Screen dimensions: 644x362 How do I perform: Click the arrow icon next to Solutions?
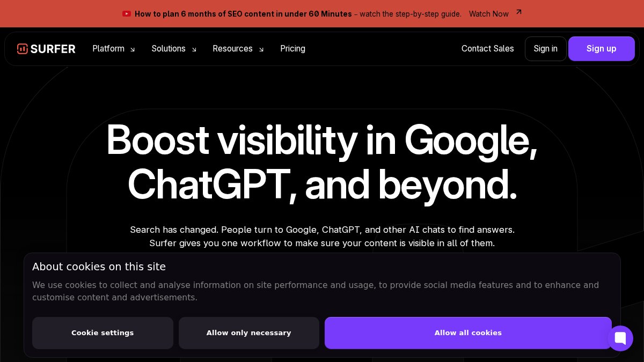click(194, 49)
